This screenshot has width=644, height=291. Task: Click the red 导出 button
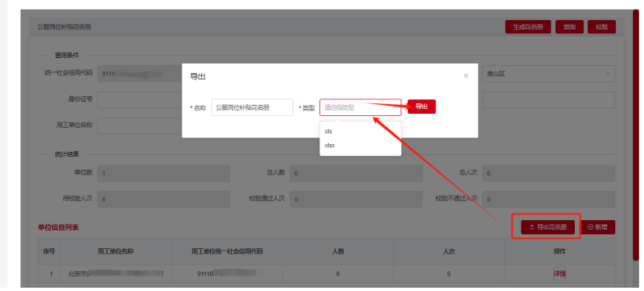tap(421, 107)
